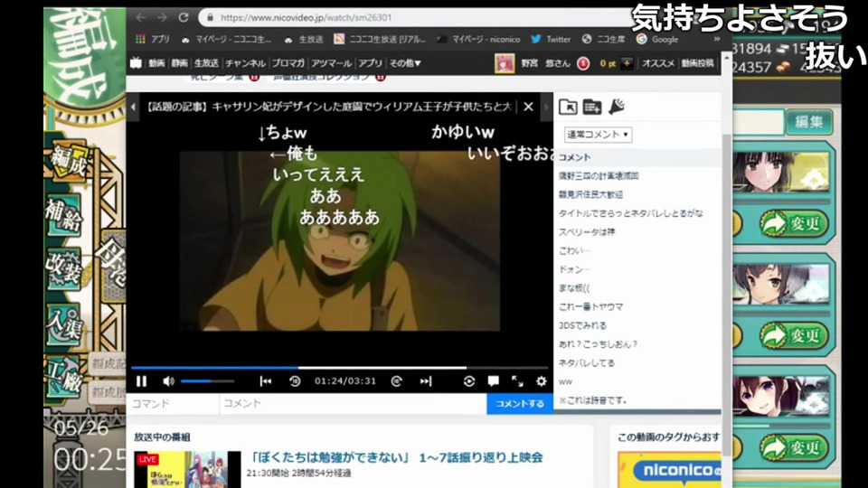Click the コメントする button
This screenshot has width=868, height=488.
pyautogui.click(x=520, y=404)
